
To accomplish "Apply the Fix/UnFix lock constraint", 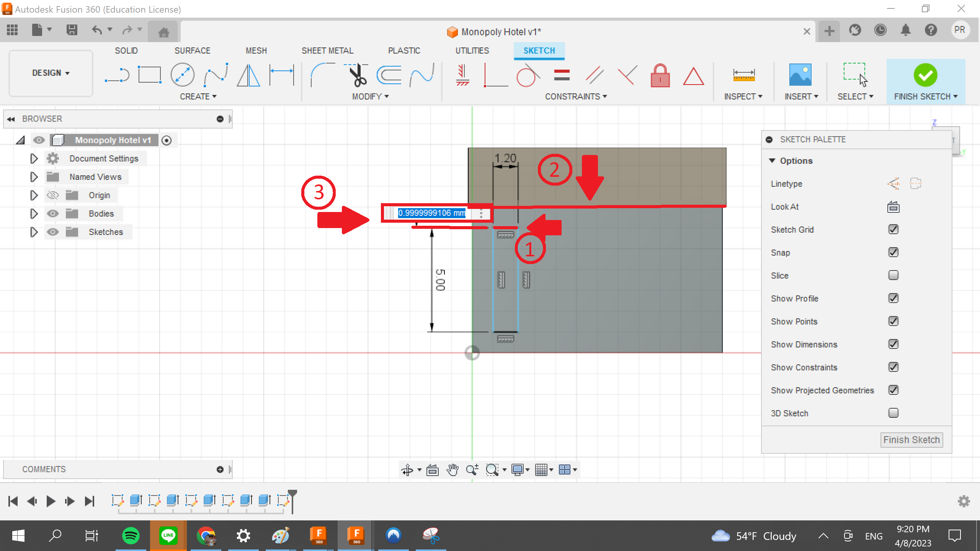I will pyautogui.click(x=660, y=75).
